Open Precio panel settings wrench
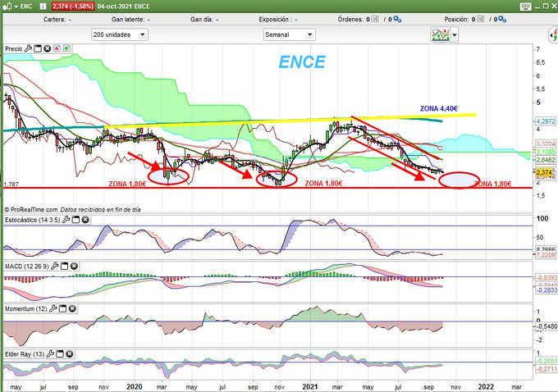Viewport: 558px width, 392px height. [29, 48]
